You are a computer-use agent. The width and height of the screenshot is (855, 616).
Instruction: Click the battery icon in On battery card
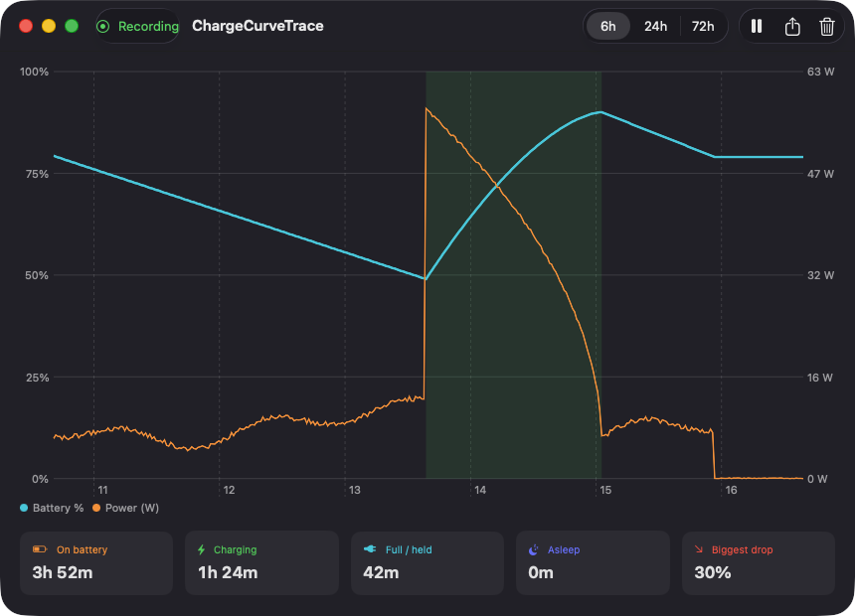coord(40,549)
